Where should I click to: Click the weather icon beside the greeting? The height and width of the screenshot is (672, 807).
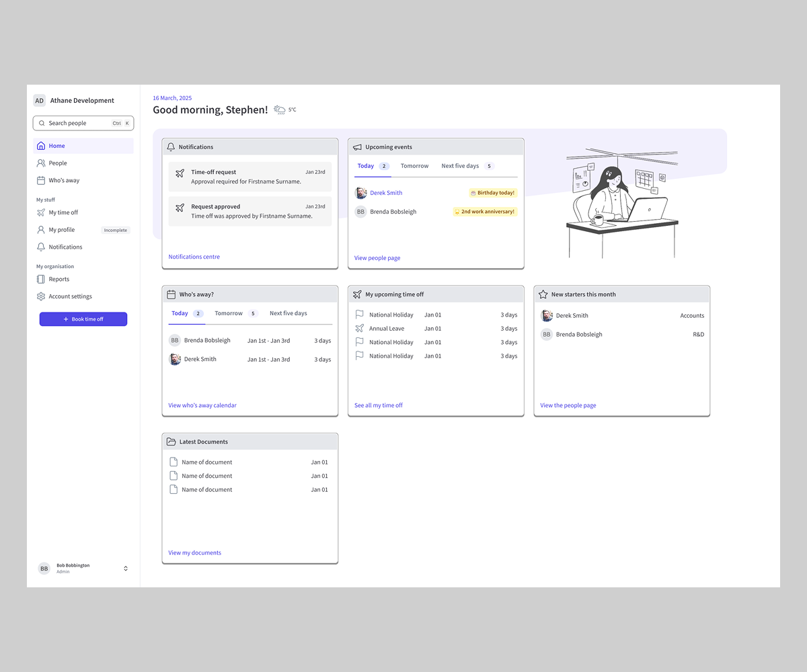(280, 110)
